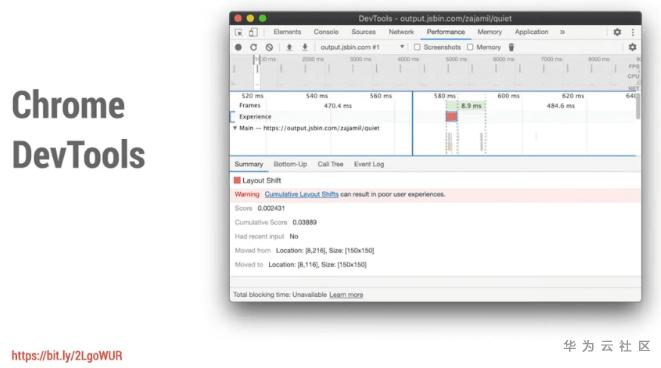Select the Summary tab
This screenshot has height=368, width=661.
249,164
